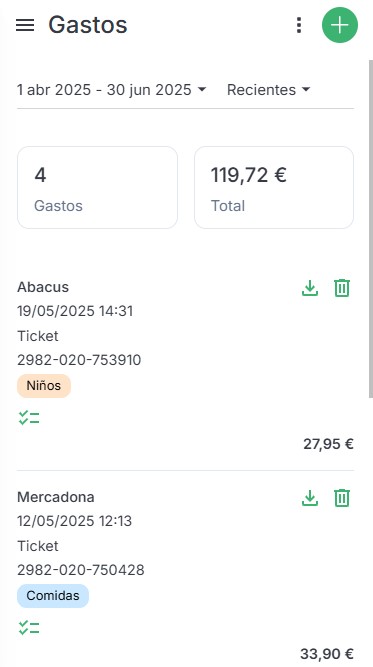Image resolution: width=373 pixels, height=667 pixels.
Task: Open the three-dot more options menu
Action: (299, 25)
